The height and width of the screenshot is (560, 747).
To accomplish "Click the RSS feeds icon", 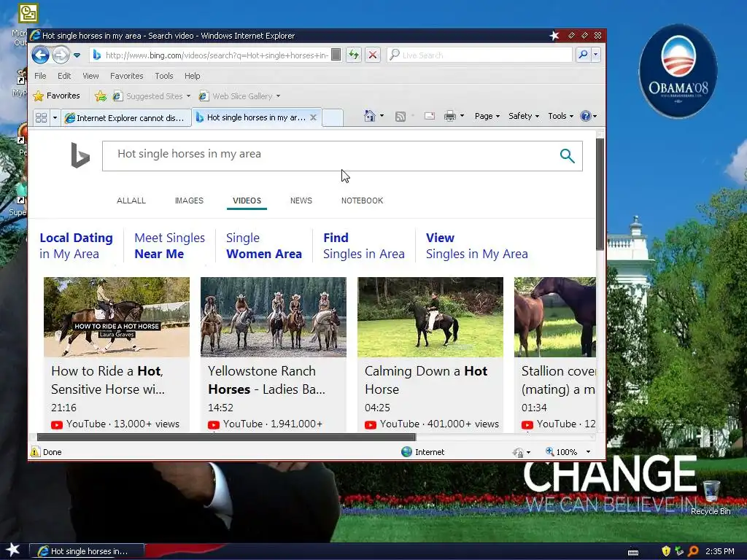I will (x=400, y=116).
